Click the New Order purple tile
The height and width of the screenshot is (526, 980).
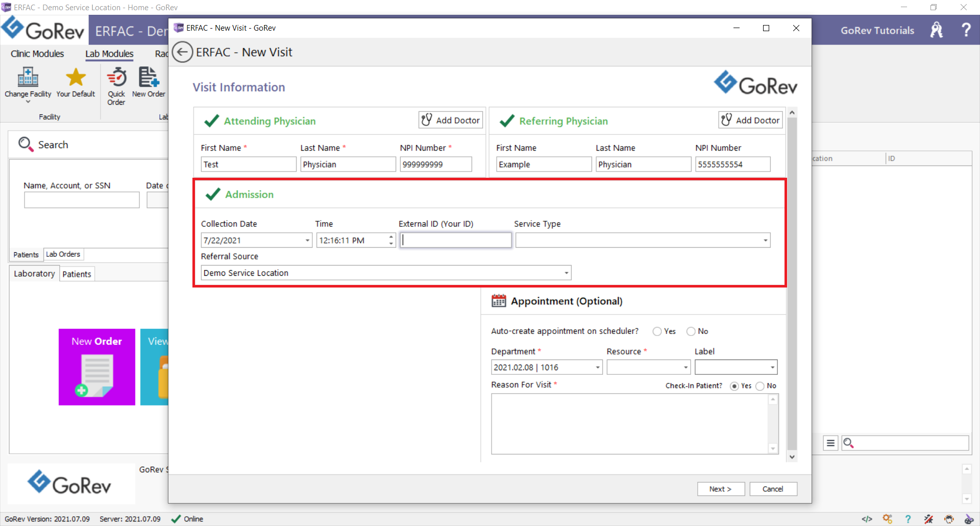pyautogui.click(x=97, y=367)
